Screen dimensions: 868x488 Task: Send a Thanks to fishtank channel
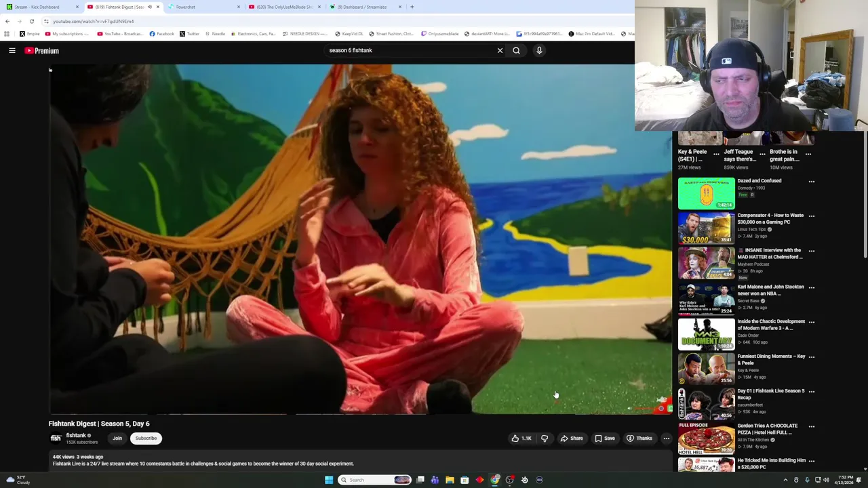point(639,439)
